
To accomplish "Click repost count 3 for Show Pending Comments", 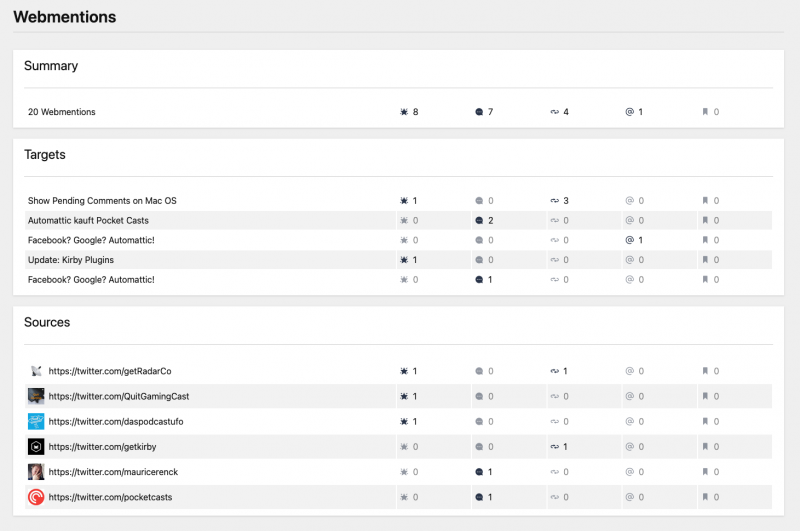I will (566, 200).
